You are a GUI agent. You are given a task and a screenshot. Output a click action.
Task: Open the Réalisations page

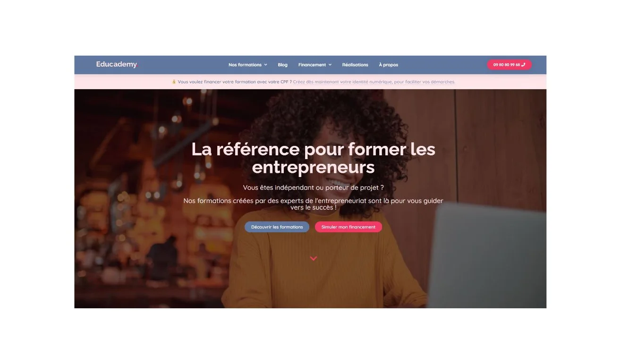tap(355, 65)
